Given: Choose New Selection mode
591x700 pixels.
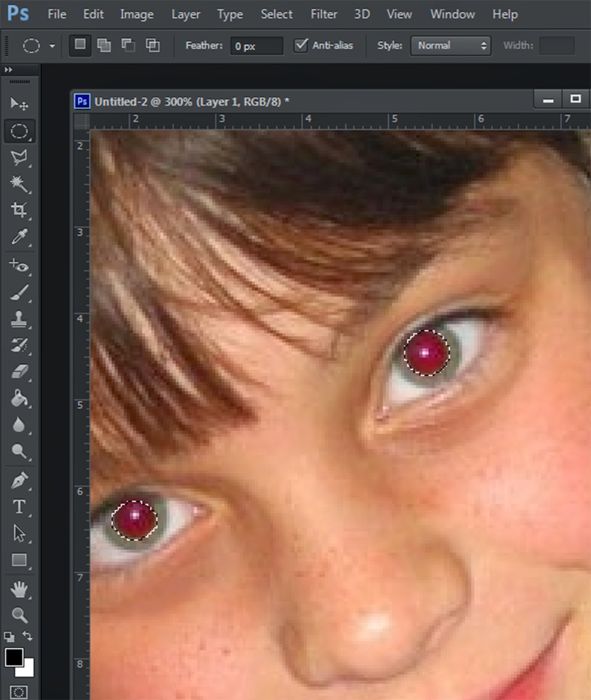Looking at the screenshot, I should [80, 45].
